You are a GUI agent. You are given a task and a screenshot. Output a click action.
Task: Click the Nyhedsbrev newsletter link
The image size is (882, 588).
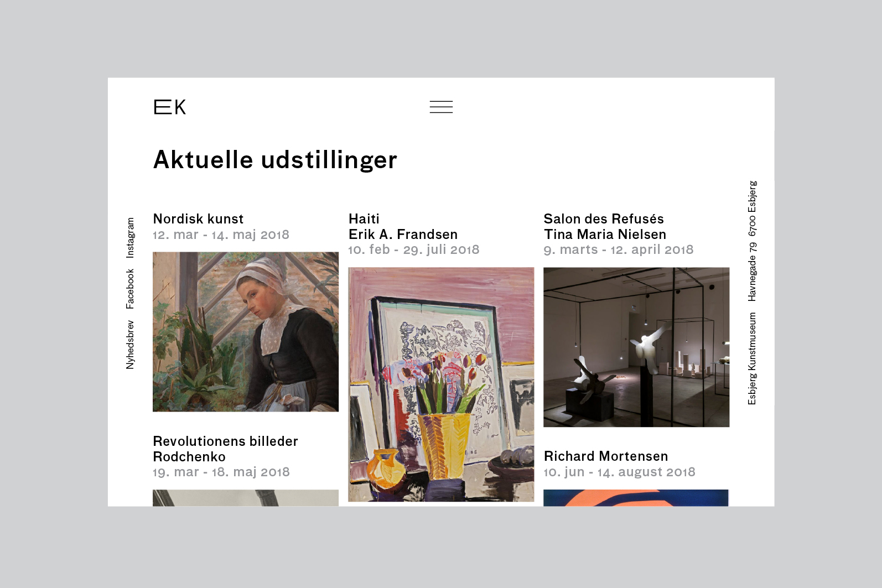(x=130, y=345)
